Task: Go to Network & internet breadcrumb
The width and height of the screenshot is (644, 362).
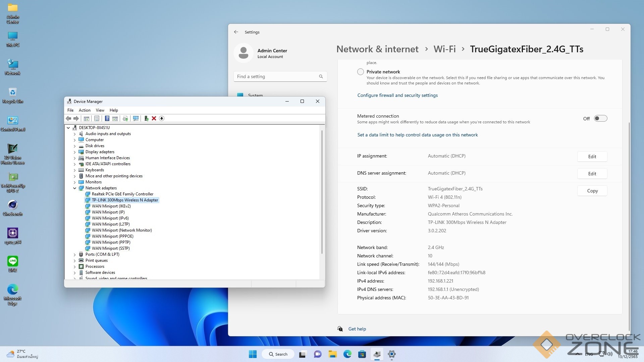Action: pos(377,49)
